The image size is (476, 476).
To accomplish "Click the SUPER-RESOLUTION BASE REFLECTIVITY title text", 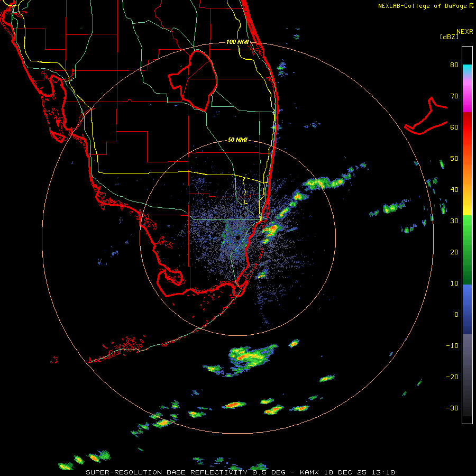I will click(x=167, y=472).
